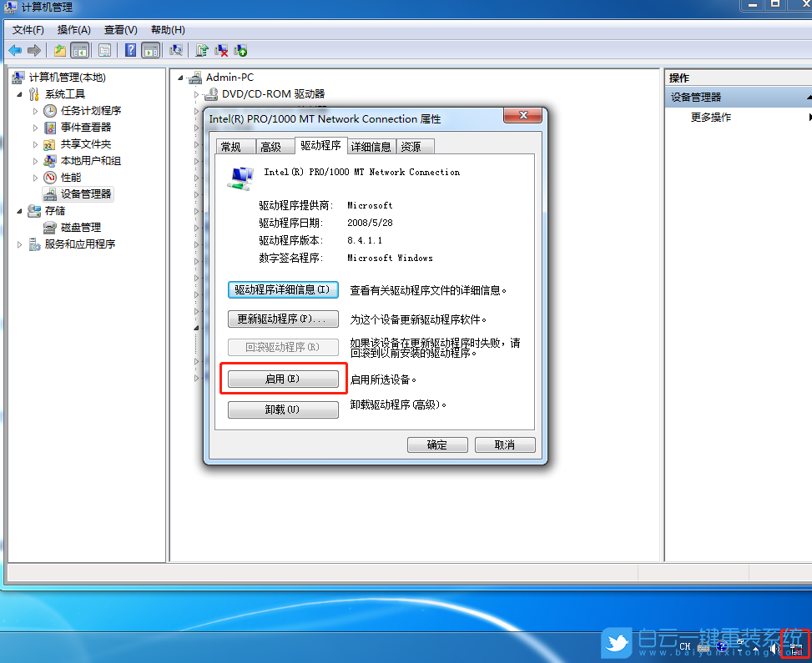
Task: Toggle the action pane toolbar icon
Action: 152,49
